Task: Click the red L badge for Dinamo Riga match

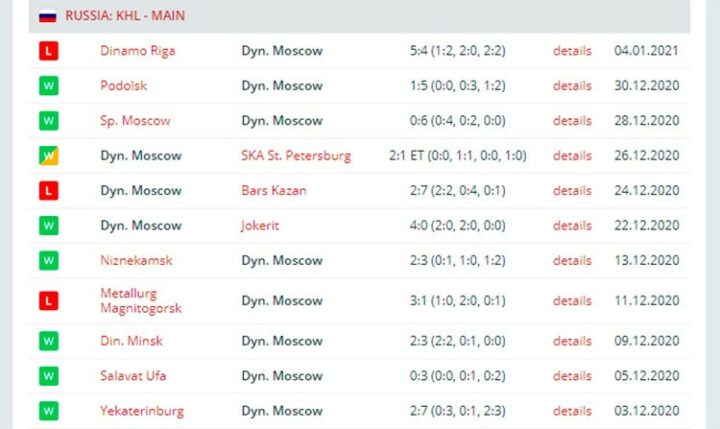Action: click(x=49, y=51)
